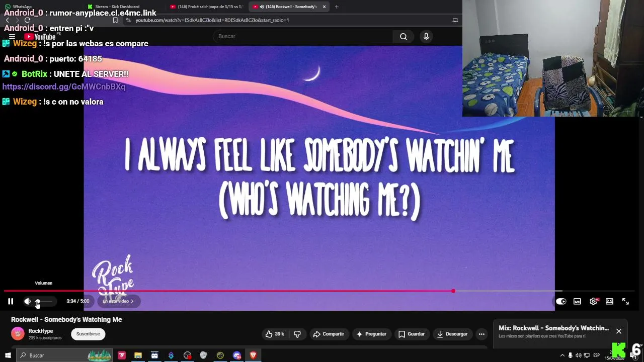Image resolution: width=644 pixels, height=362 pixels.
Task: Like the video (39 k)
Action: pos(275,334)
